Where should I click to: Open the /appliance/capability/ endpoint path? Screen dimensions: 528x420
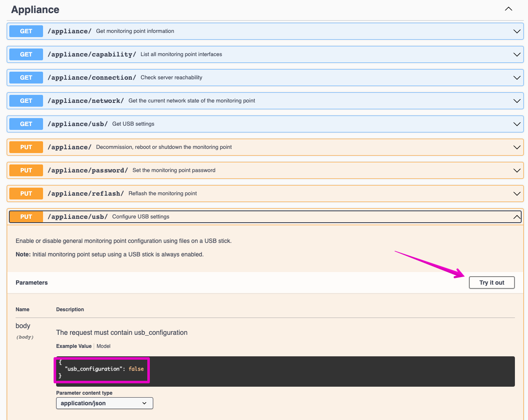tap(92, 54)
